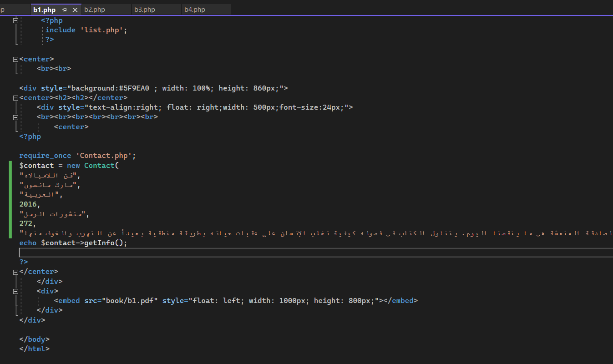Open the b3.php tab

(145, 10)
